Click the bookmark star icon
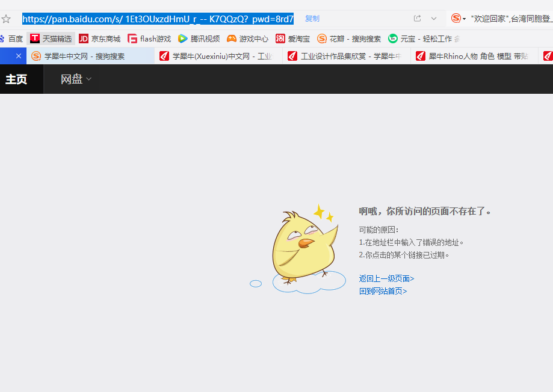The width and height of the screenshot is (553, 392). point(6,19)
